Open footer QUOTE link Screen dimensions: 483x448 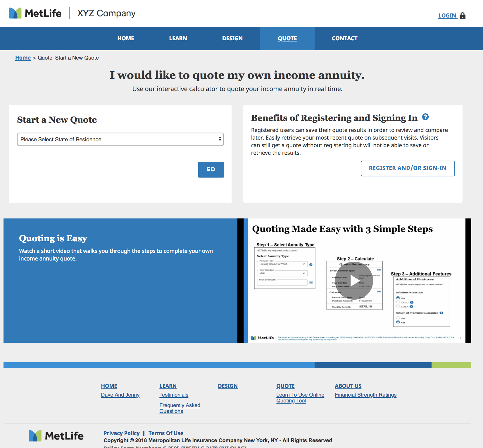coord(286,386)
